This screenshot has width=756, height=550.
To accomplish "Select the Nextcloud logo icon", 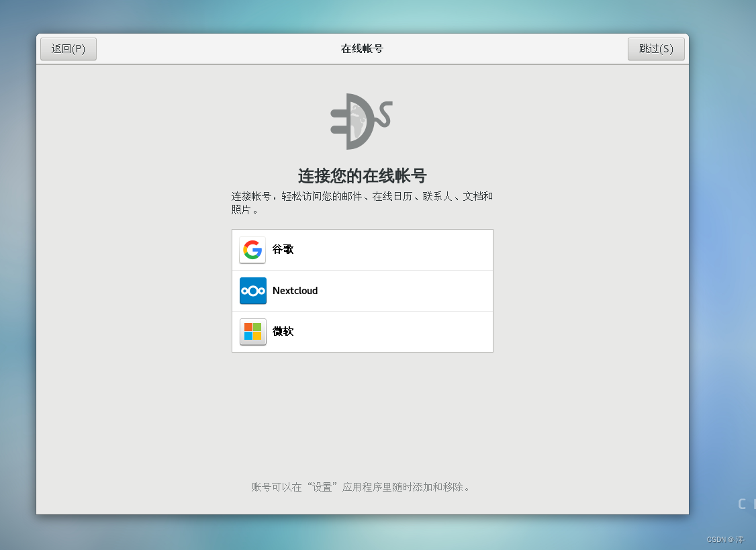I will 252,291.
